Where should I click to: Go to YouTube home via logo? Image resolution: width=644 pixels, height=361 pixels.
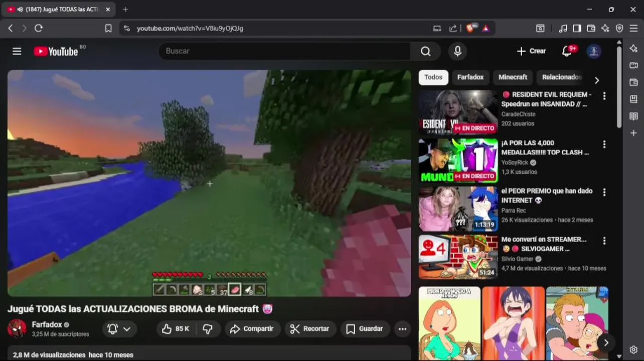[56, 51]
